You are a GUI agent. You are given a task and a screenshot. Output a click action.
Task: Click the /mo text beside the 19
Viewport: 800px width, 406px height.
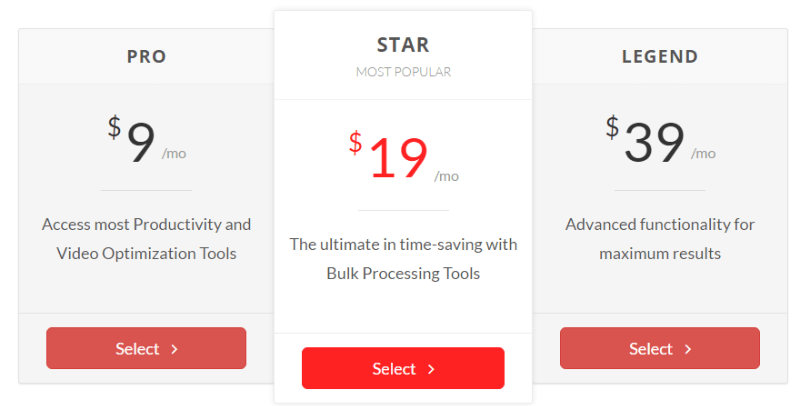click(x=446, y=176)
